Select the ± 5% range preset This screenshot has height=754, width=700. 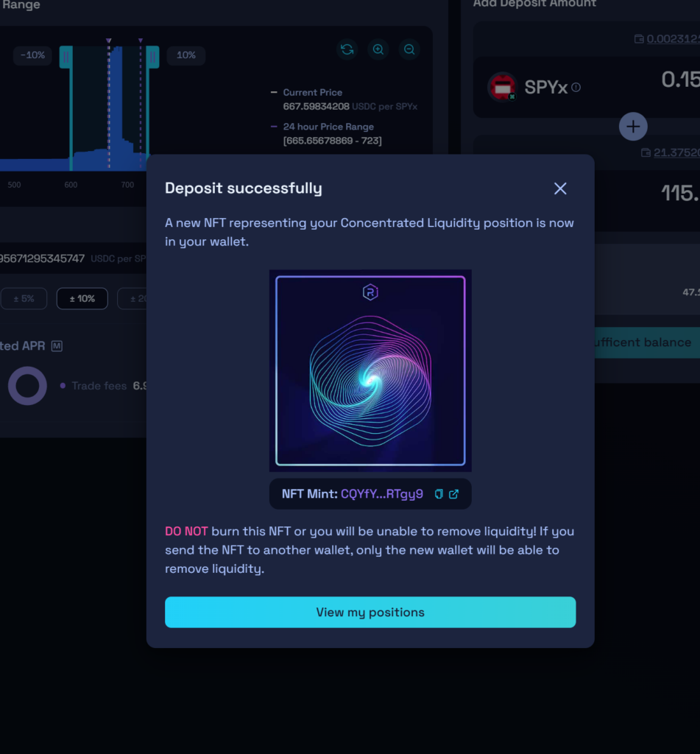click(23, 298)
